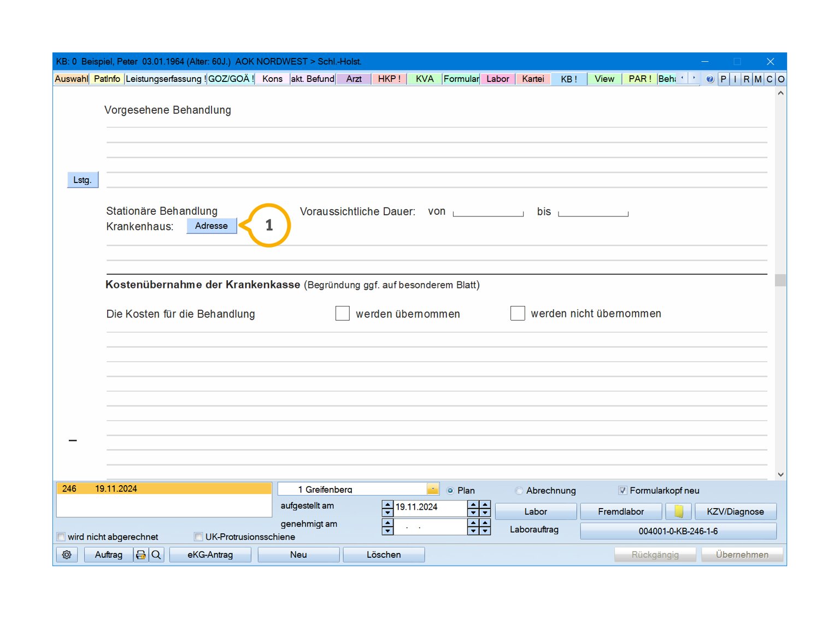Start an eKG-Antrag

(210, 555)
